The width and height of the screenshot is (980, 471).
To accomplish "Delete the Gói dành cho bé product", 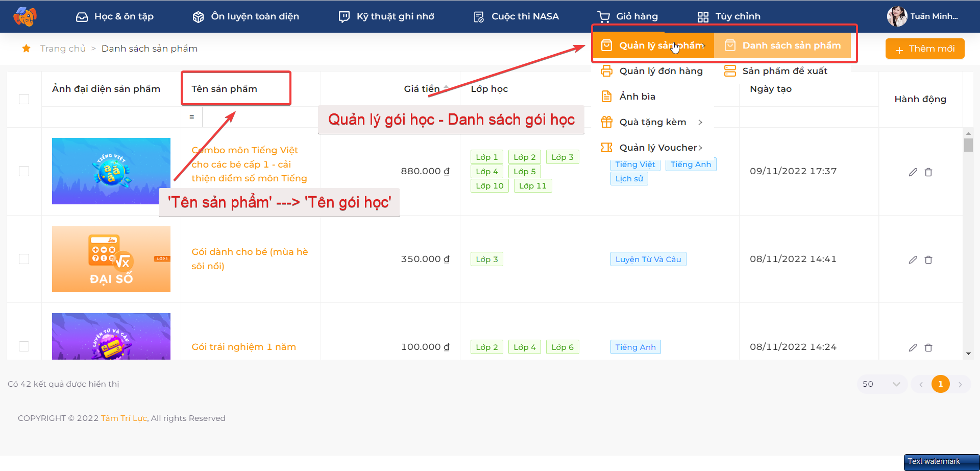I will click(x=928, y=260).
